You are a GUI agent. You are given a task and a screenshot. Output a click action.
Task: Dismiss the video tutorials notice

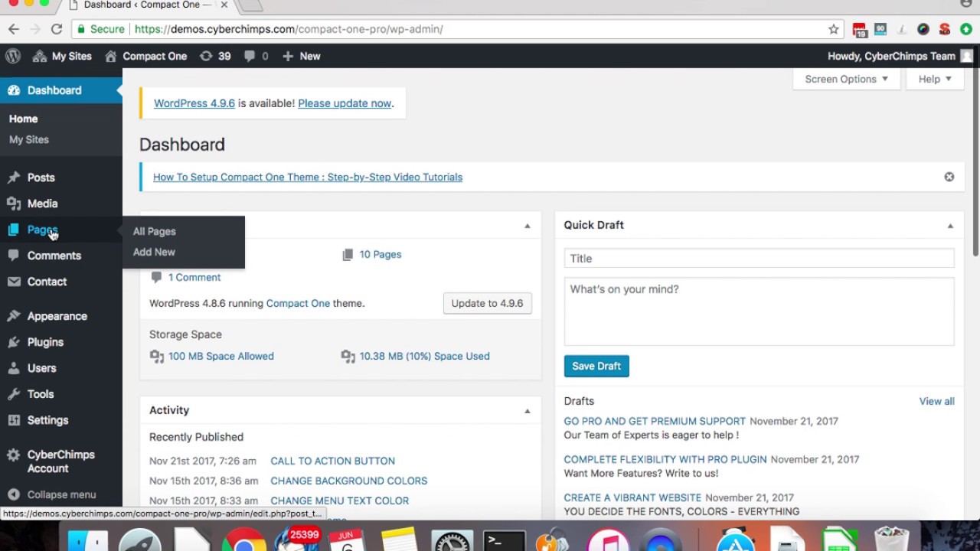click(949, 177)
